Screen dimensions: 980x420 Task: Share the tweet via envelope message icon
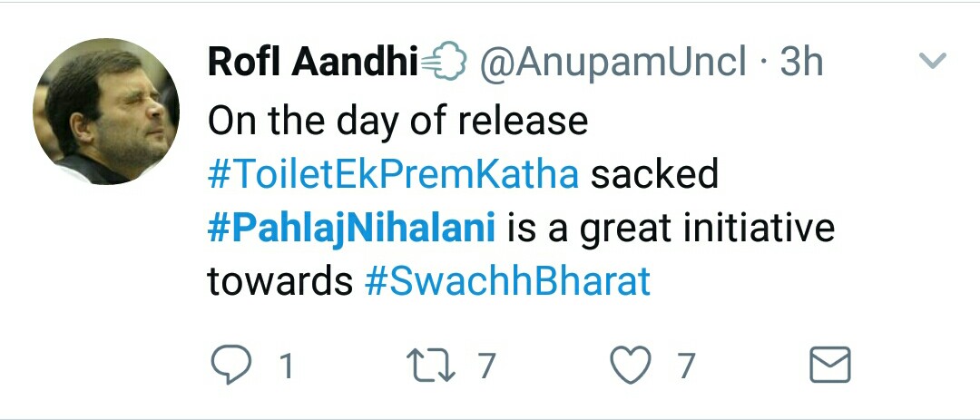(x=828, y=366)
